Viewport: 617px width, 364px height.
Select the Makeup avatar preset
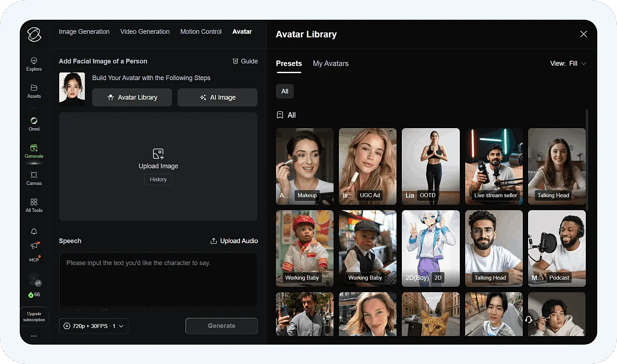point(305,166)
